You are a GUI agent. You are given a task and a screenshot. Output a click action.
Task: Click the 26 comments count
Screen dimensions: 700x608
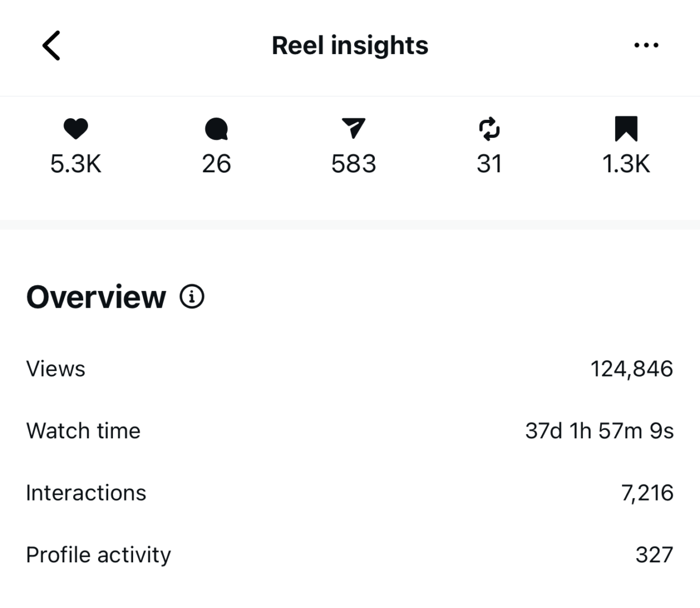[216, 164]
